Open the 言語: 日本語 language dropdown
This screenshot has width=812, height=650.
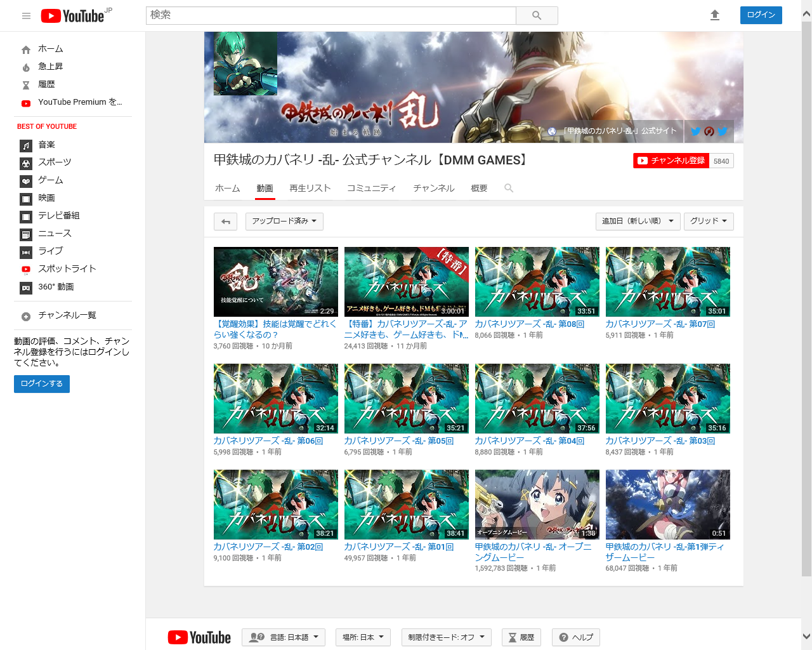pyautogui.click(x=284, y=637)
